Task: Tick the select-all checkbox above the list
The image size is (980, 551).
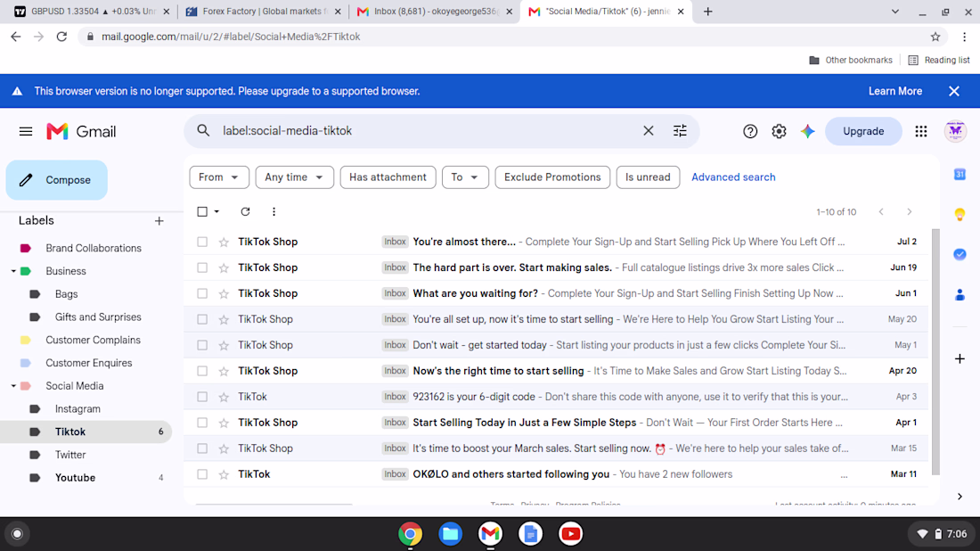Action: [x=202, y=211]
